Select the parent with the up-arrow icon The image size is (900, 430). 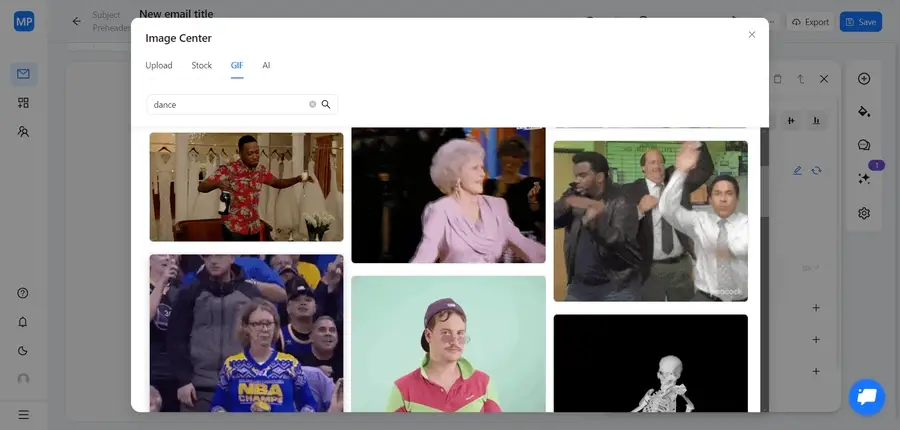(x=801, y=79)
